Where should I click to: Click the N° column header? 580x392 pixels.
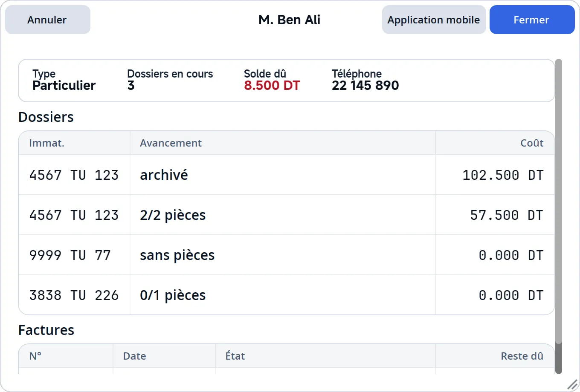(66, 356)
